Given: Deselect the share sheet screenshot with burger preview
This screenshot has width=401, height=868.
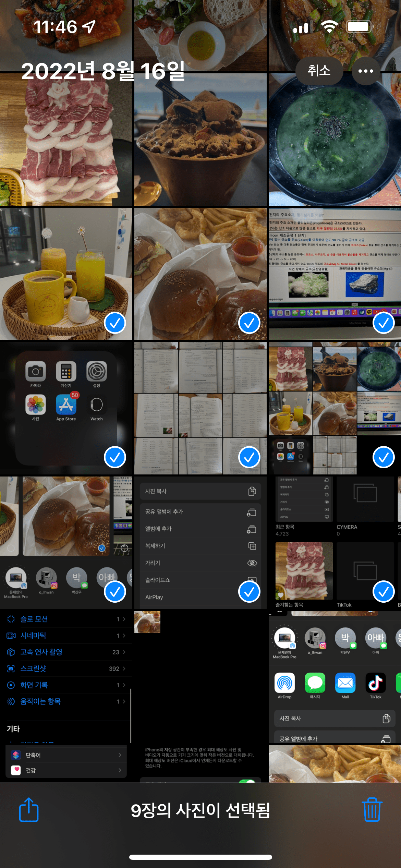Looking at the screenshot, I should click(x=66, y=542).
